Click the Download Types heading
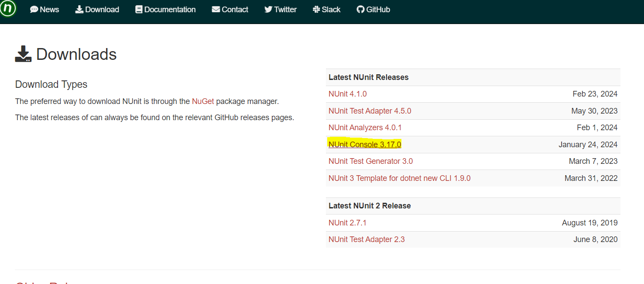Screen dimensions: 644x284 [51, 84]
